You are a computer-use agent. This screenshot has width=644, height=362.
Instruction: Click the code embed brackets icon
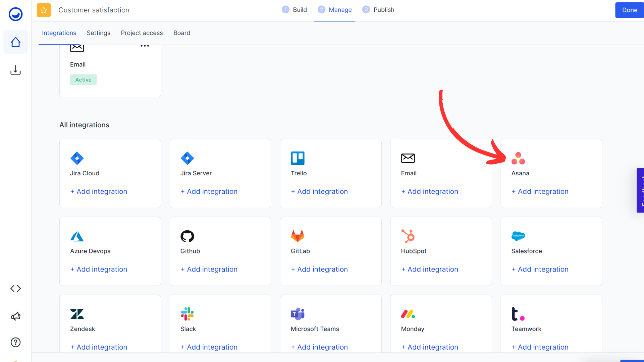(x=15, y=289)
